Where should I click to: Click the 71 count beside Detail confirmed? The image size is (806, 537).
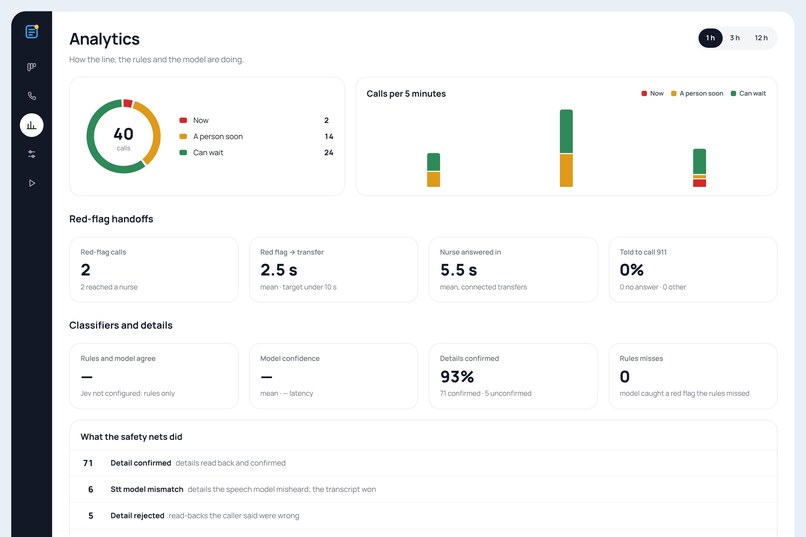pos(88,463)
